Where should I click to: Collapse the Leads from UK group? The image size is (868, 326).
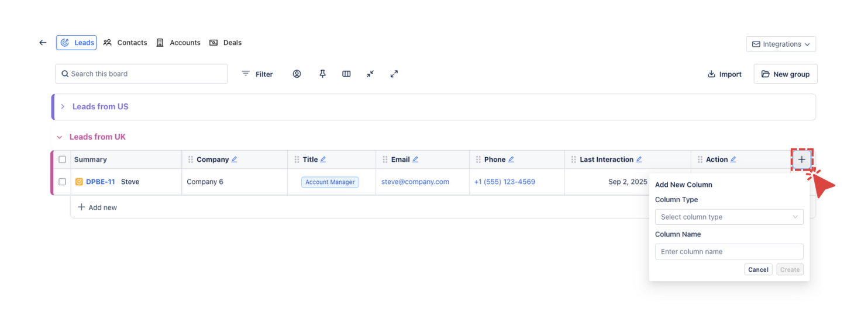(59, 137)
